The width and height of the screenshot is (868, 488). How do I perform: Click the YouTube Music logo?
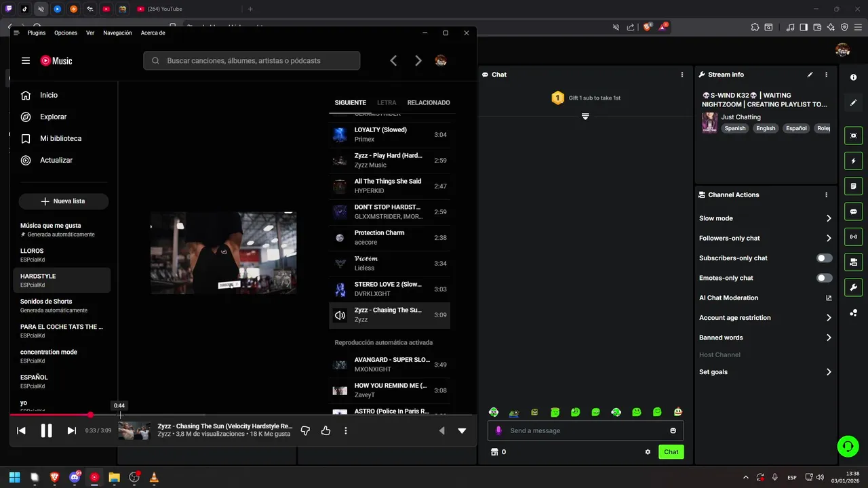(x=56, y=60)
